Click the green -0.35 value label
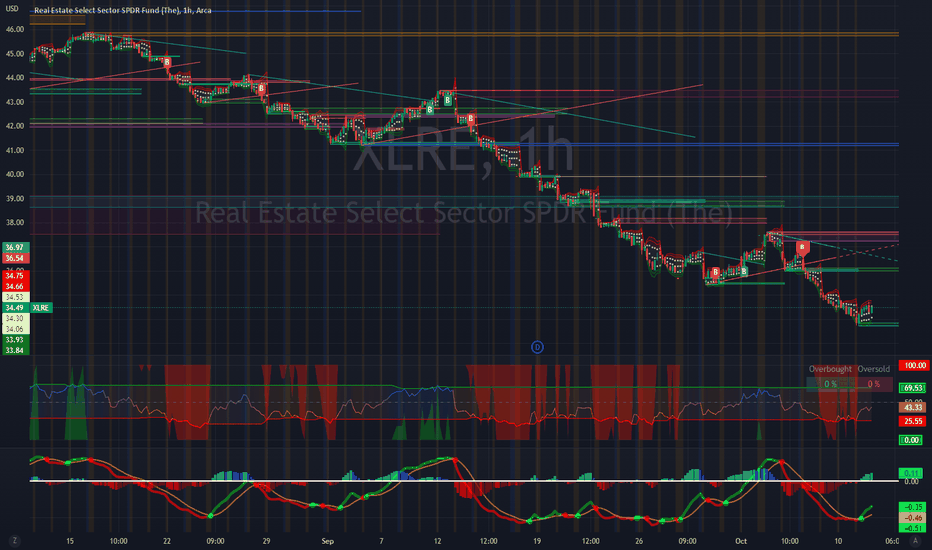This screenshot has height=550, width=932. (x=913, y=507)
